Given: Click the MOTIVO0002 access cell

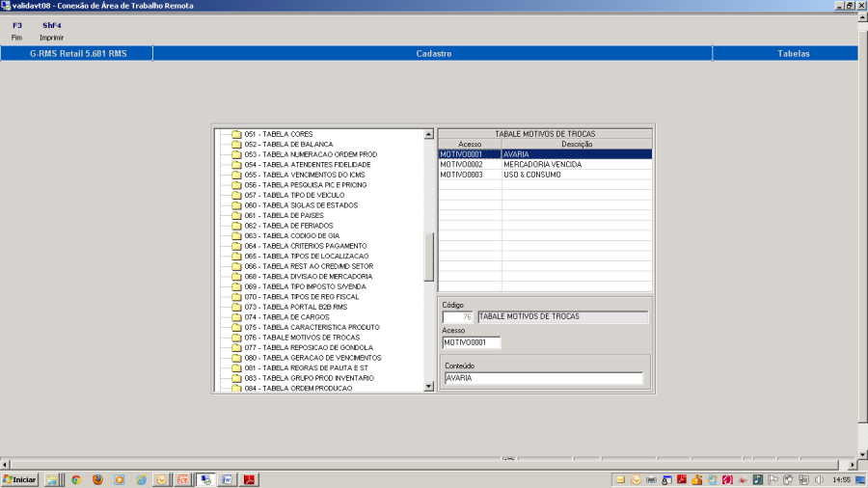Looking at the screenshot, I should click(470, 164).
